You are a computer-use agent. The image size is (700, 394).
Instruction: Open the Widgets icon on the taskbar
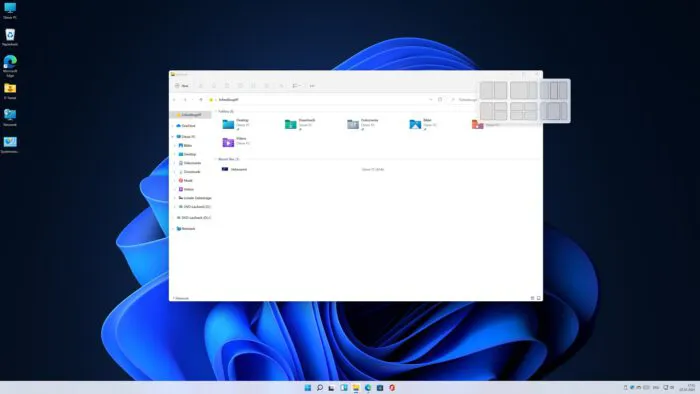point(344,388)
